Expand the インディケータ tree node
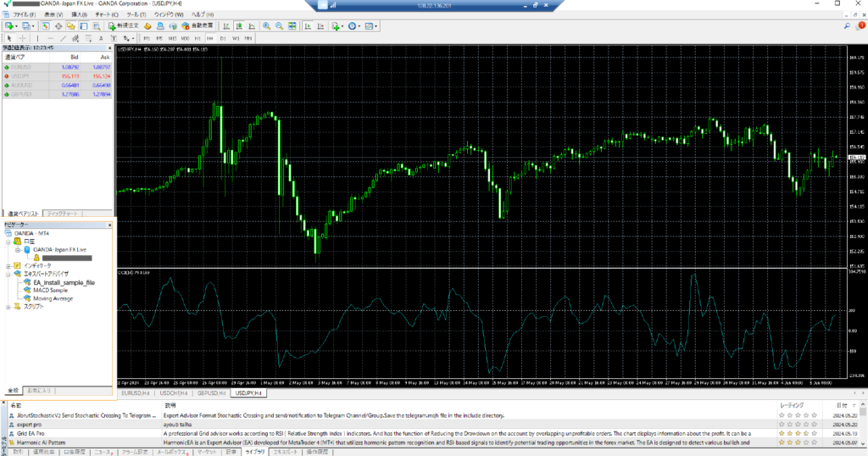This screenshot has width=868, height=456. click(8, 265)
